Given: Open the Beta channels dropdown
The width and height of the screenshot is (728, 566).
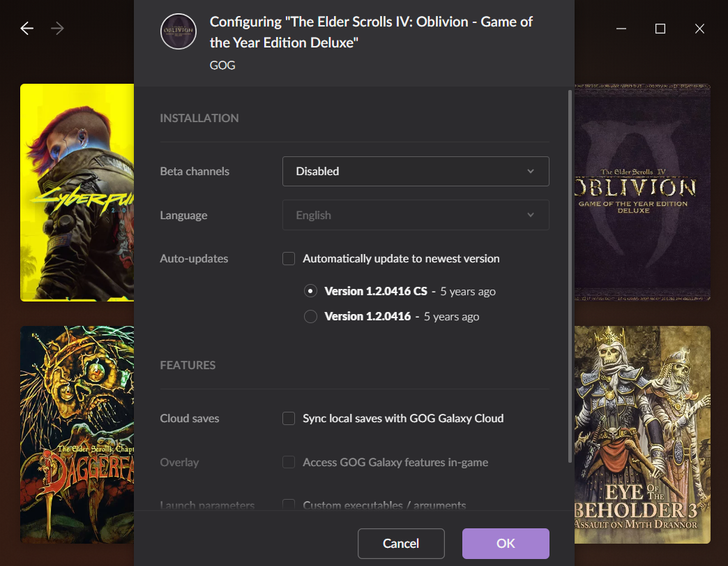Looking at the screenshot, I should click(x=416, y=171).
